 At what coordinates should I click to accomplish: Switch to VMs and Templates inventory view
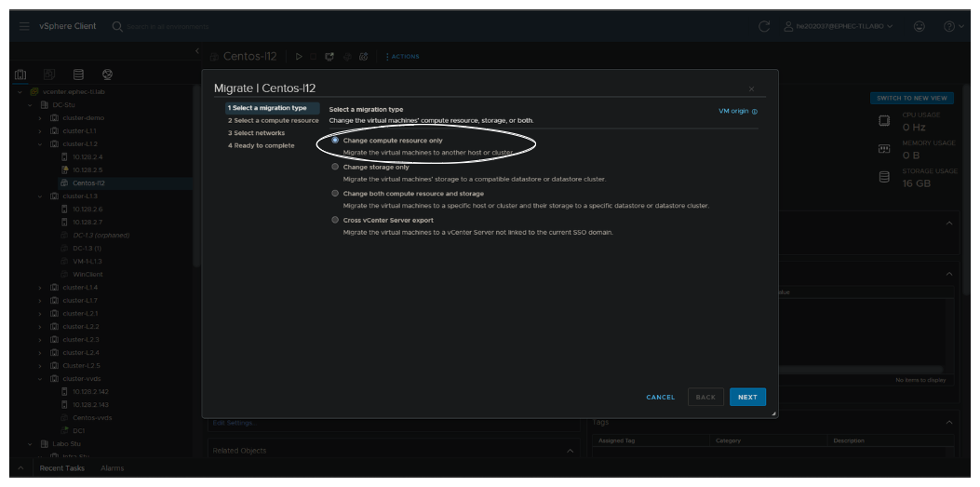click(49, 74)
